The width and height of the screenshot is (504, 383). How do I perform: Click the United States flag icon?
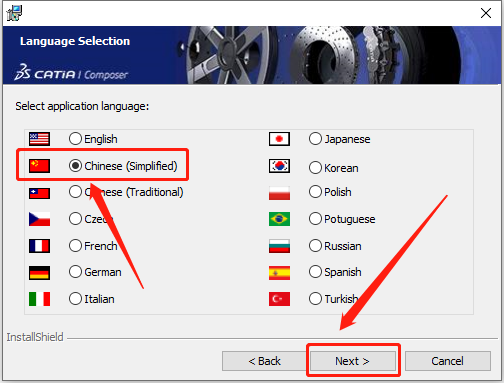click(x=39, y=139)
